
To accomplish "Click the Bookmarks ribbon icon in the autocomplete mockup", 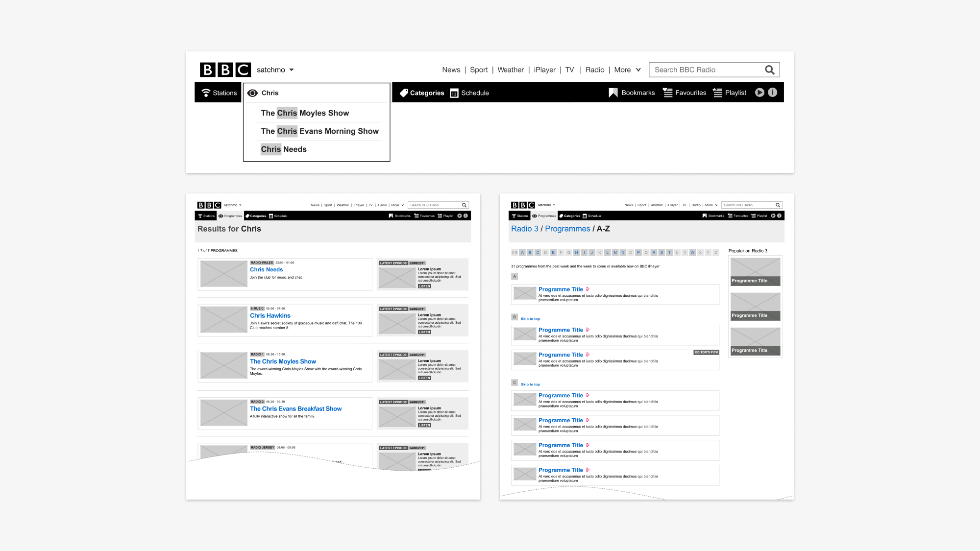I will 613,93.
